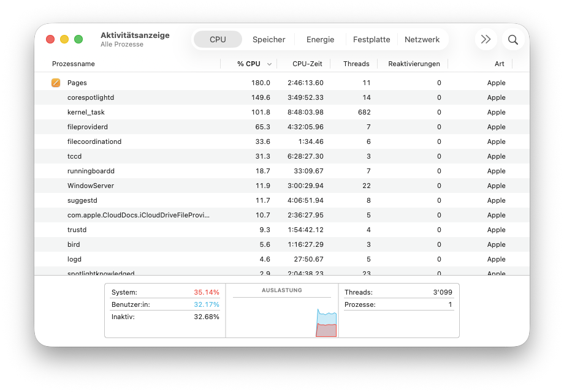564x392 pixels.
Task: Click the Prozesse count value
Action: click(450, 304)
